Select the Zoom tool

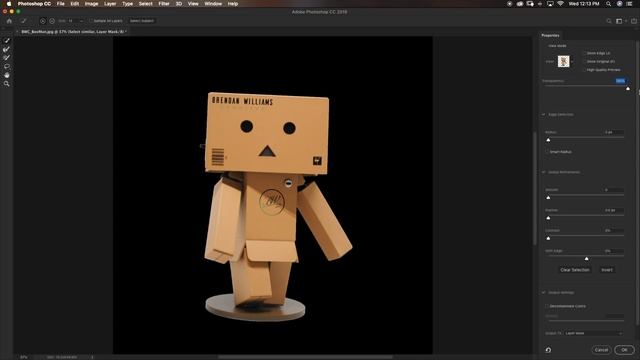(x=7, y=84)
